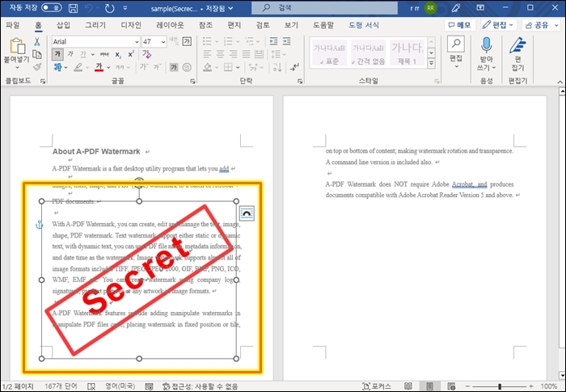
Task: Click the zoom slider handle in status bar
Action: [x=500, y=386]
